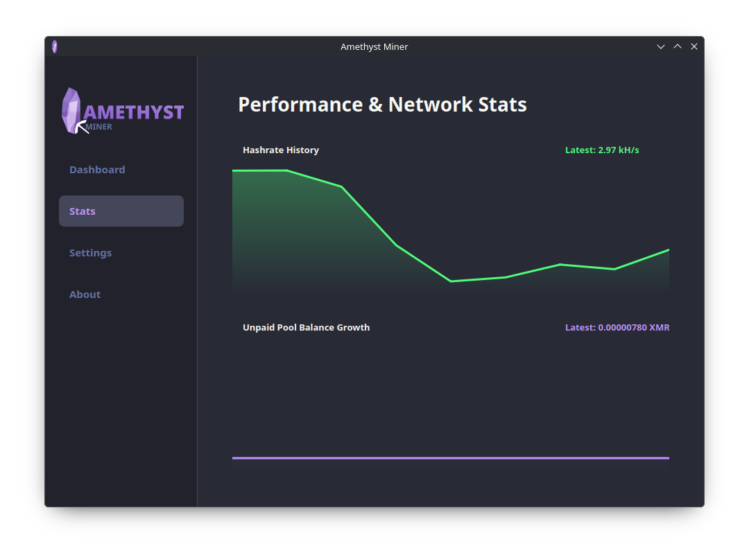Click the Amethyst crystal logo
Screen dimensions: 749x560
71,111
